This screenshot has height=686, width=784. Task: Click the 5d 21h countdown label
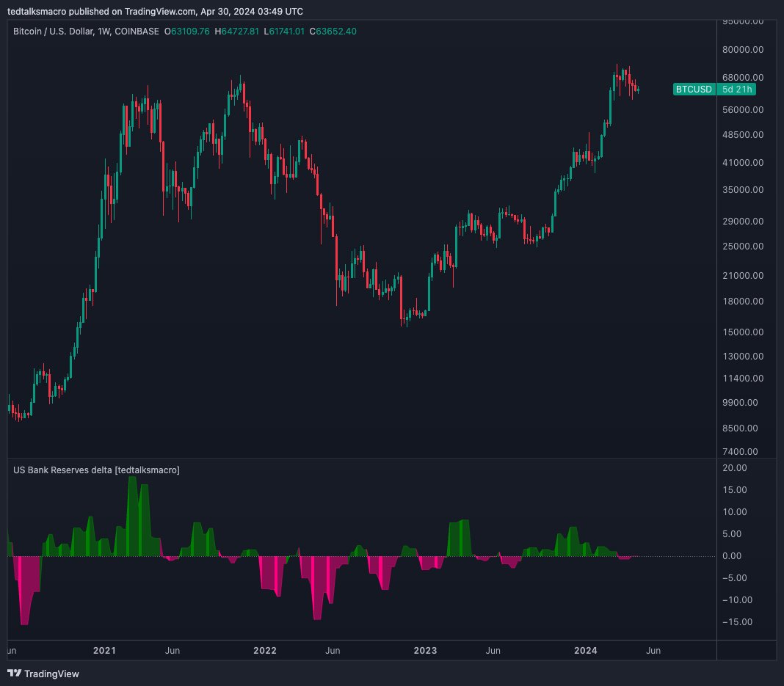click(x=736, y=89)
